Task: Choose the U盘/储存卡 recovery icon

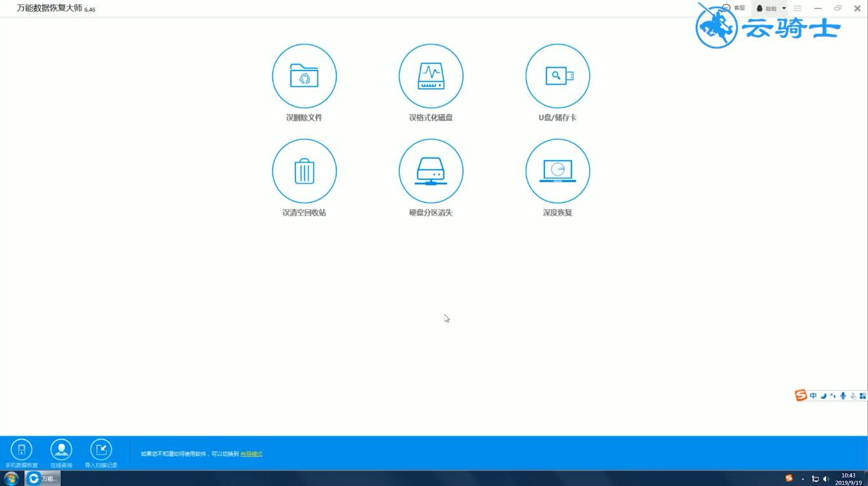Action: (x=557, y=76)
